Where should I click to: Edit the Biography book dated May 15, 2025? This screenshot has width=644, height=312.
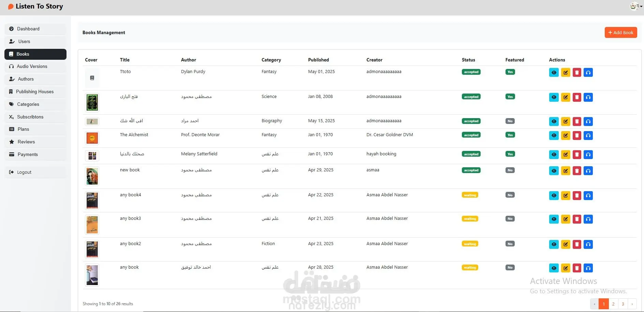point(566,122)
